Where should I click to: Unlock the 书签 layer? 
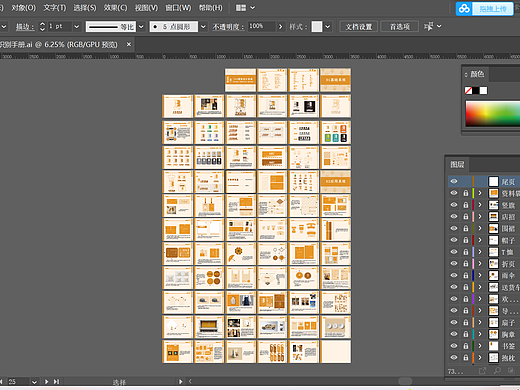point(466,346)
